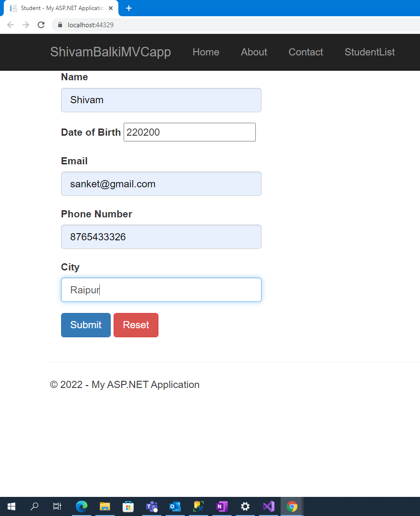This screenshot has height=516, width=420.
Task: Reload the page with refresh icon
Action: [41, 25]
